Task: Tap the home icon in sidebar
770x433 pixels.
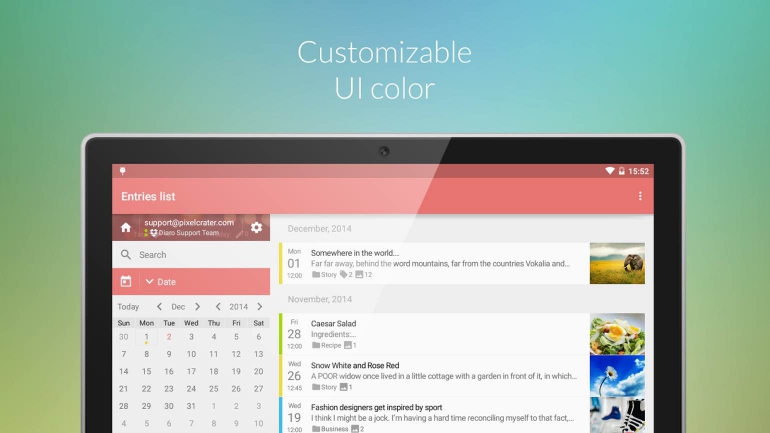Action: pos(125,228)
